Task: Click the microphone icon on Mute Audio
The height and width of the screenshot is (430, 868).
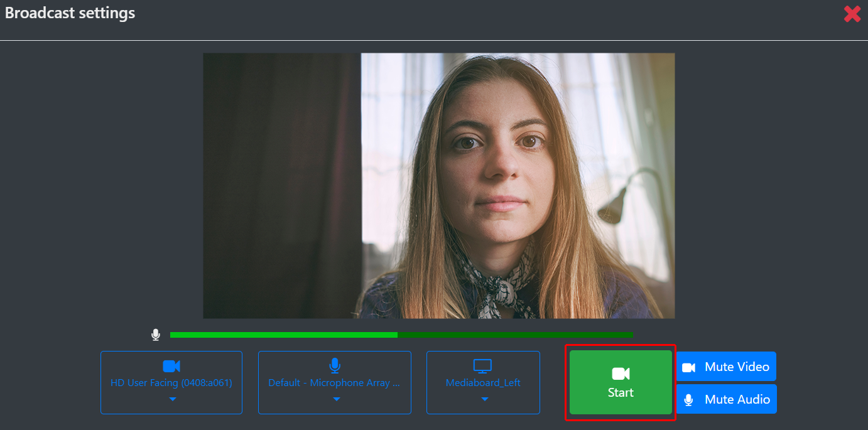Action: (x=688, y=400)
